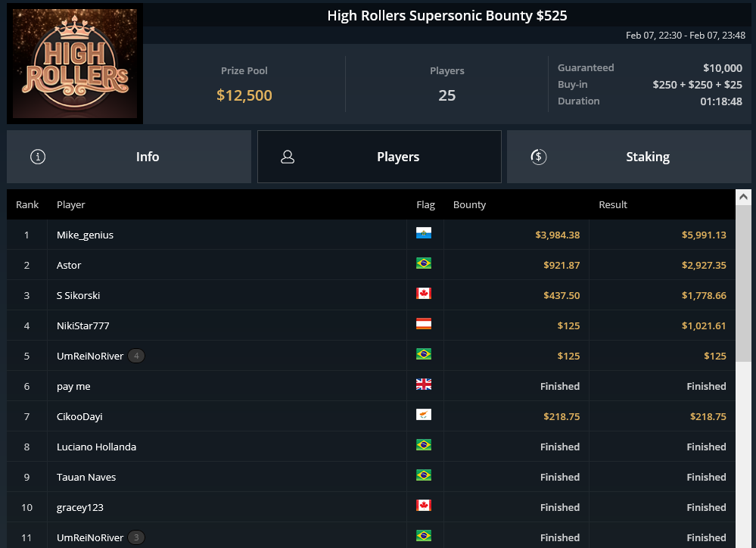This screenshot has width=756, height=548.
Task: Click the $5,991.13 result value
Action: tap(704, 235)
